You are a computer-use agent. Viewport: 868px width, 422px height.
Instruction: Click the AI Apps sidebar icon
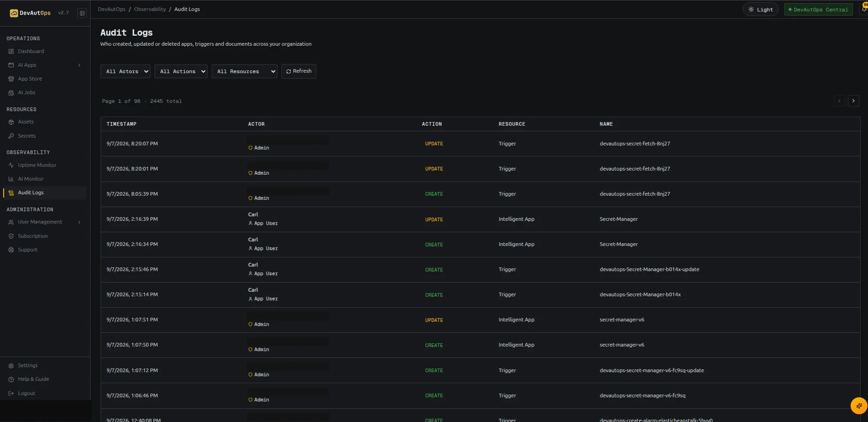point(11,65)
